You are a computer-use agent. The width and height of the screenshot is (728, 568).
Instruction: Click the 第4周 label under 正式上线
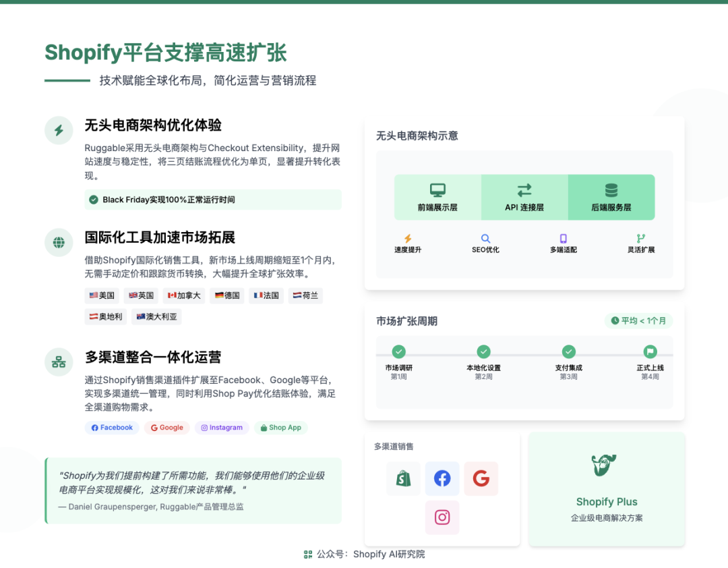[x=650, y=377]
